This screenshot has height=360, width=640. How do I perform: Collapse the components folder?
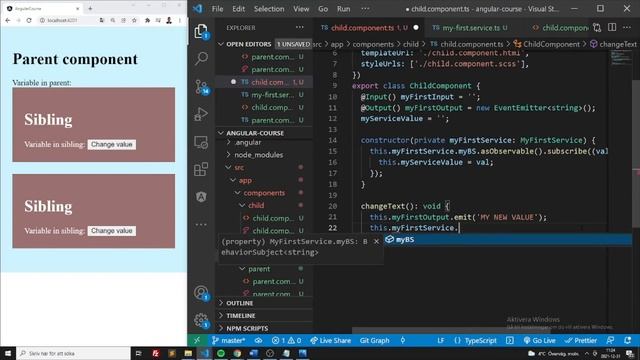[264, 193]
